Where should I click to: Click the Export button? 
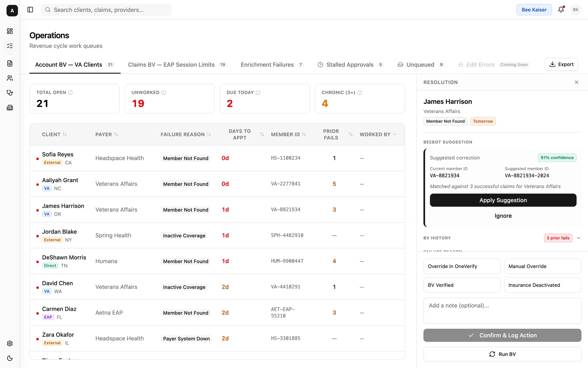561,64
